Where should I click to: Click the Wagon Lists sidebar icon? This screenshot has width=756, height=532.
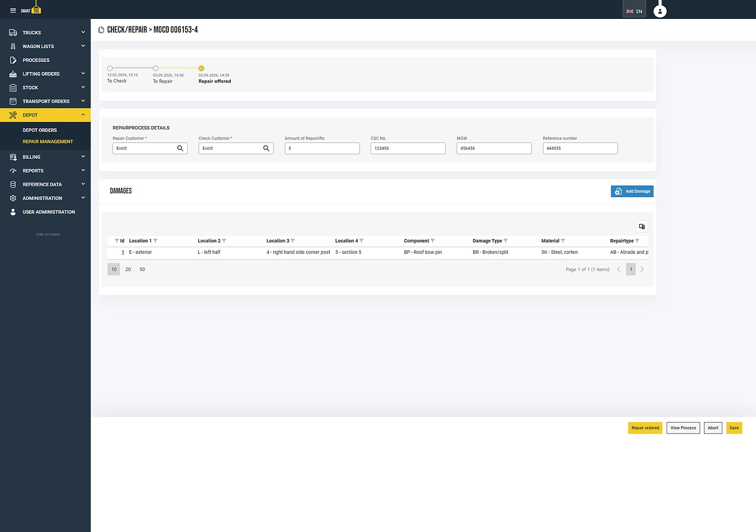click(13, 46)
